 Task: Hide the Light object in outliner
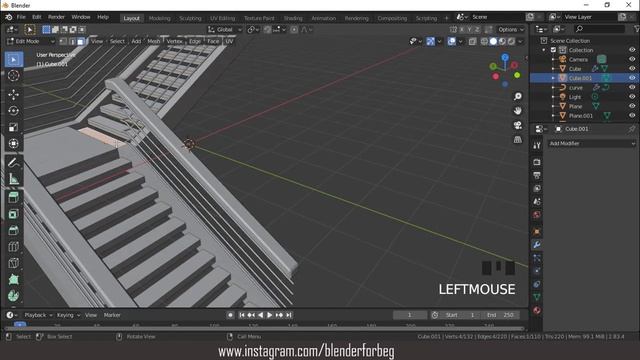pyautogui.click(x=632, y=97)
